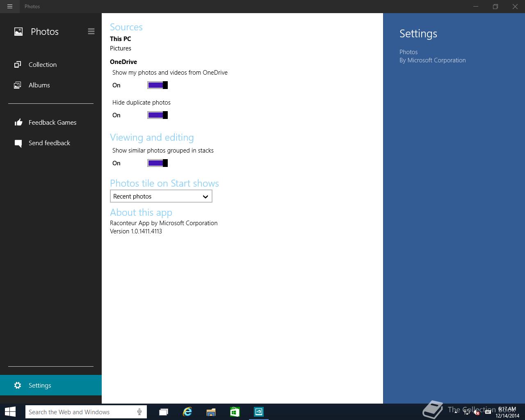Click the Viewing and editing heading
This screenshot has height=420, width=525.
point(152,137)
